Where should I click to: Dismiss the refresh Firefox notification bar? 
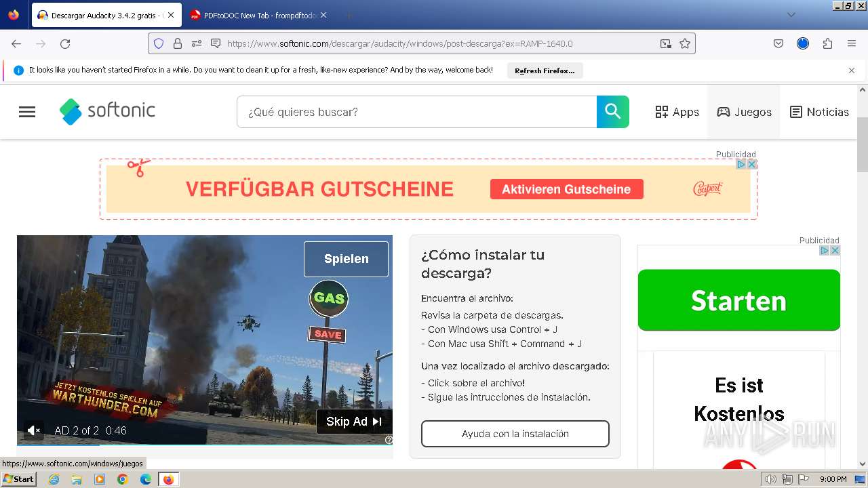(x=852, y=70)
